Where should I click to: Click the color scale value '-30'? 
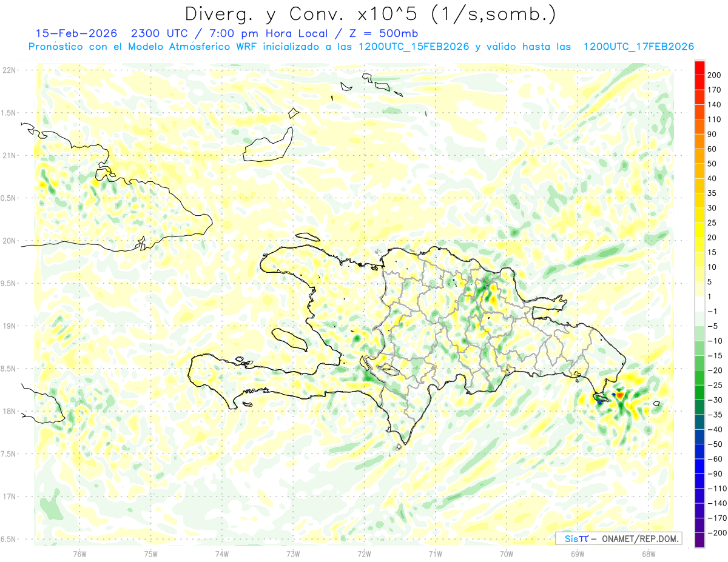(715, 400)
